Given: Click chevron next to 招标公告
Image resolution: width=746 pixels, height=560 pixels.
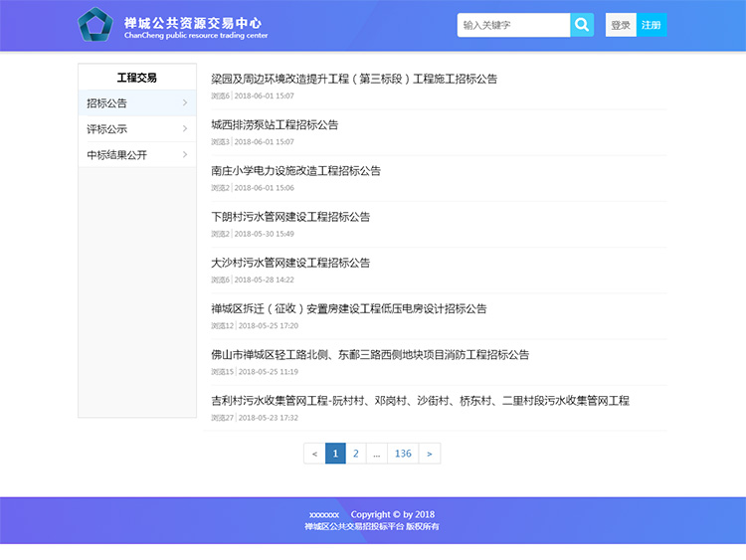Looking at the screenshot, I should pyautogui.click(x=185, y=102).
